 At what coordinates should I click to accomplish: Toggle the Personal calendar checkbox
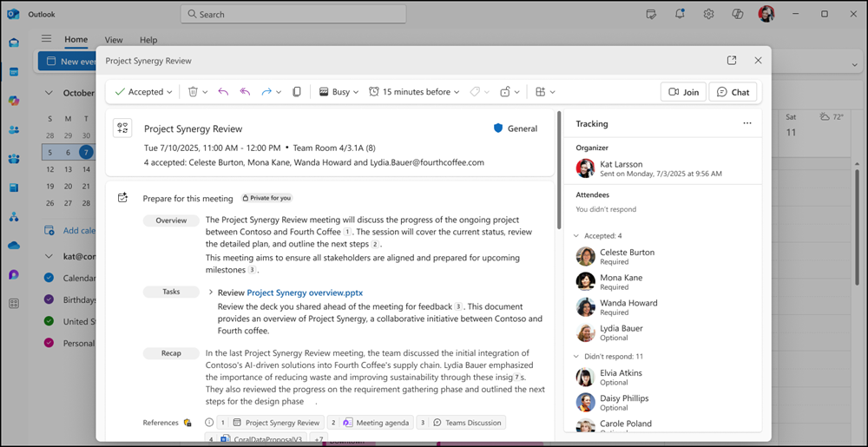tap(49, 343)
